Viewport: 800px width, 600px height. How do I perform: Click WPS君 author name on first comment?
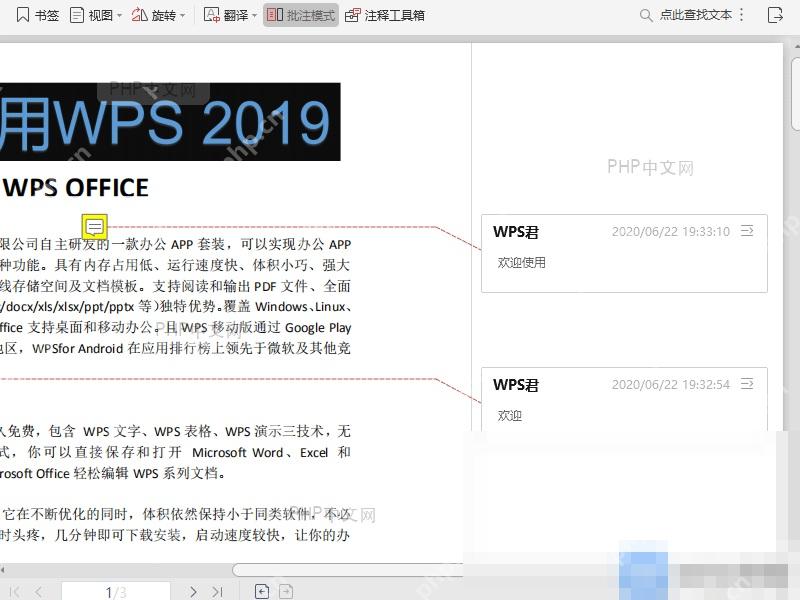(x=515, y=232)
